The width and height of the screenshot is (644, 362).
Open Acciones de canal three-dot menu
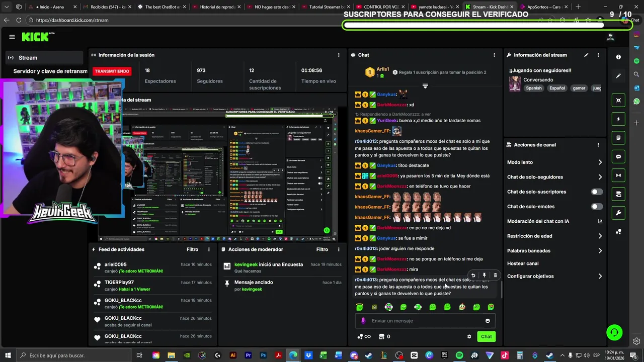598,145
